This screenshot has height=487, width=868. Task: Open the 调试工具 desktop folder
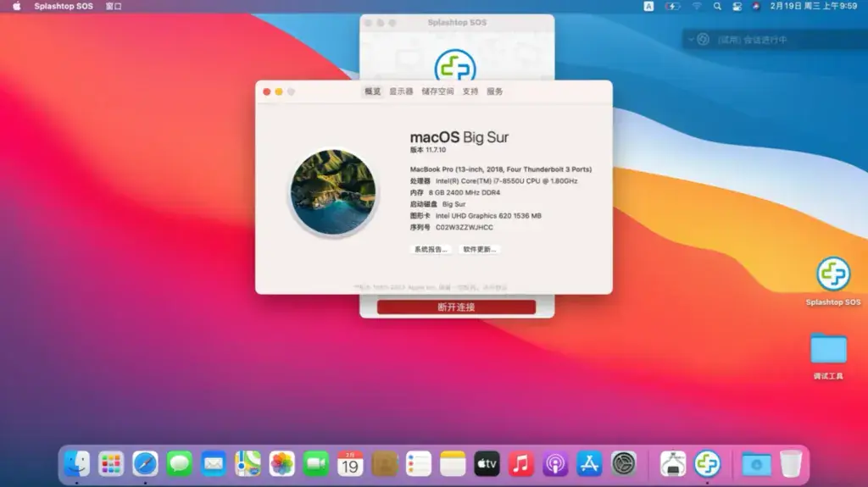828,356
